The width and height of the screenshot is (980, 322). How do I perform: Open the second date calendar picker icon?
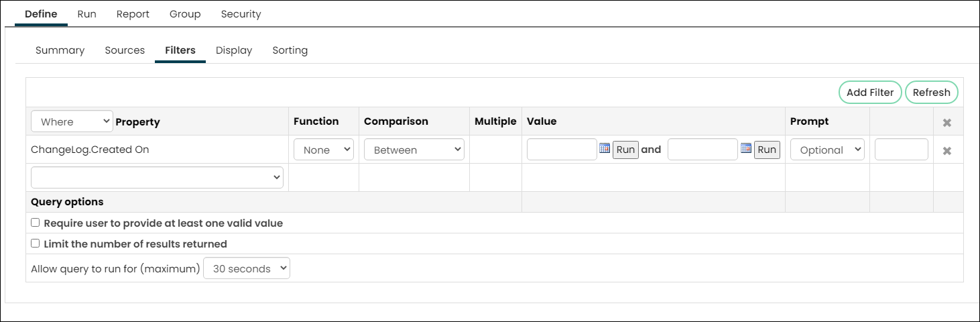coord(746,149)
